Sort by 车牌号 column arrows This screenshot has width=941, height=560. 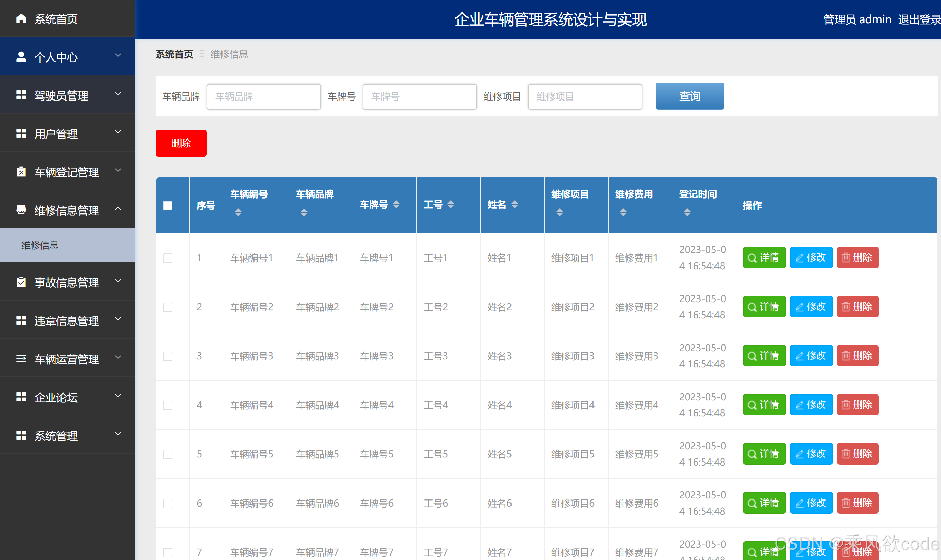coord(396,204)
